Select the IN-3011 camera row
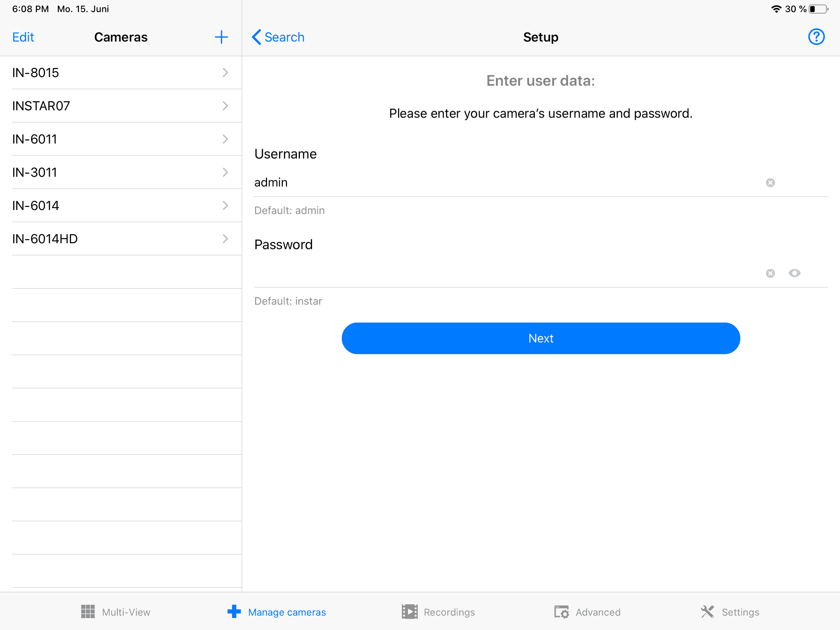840x630 pixels. [114, 172]
